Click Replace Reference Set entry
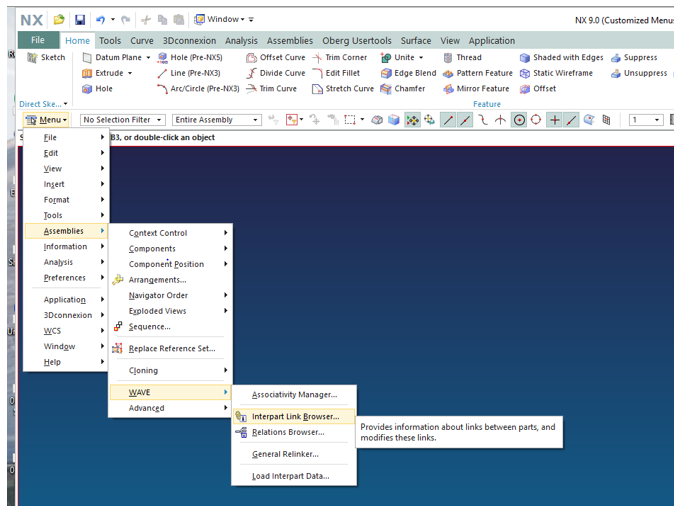Viewport: 683px width, 513px height. (171, 348)
